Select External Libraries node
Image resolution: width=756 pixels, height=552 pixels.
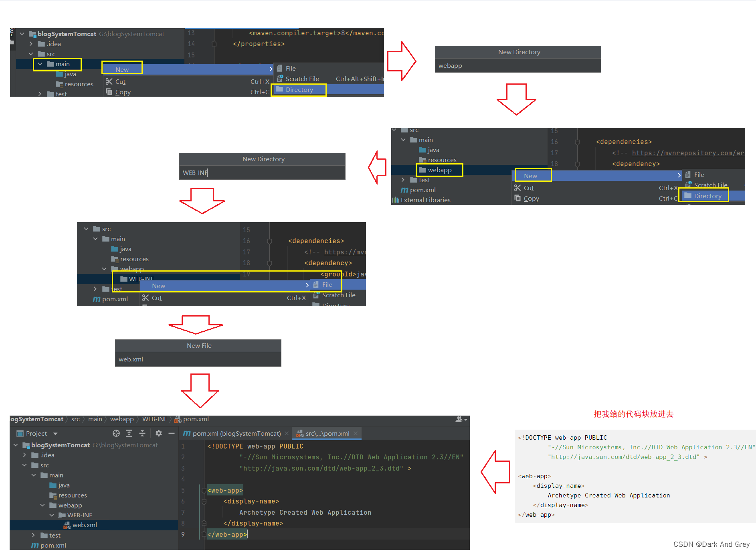(426, 200)
